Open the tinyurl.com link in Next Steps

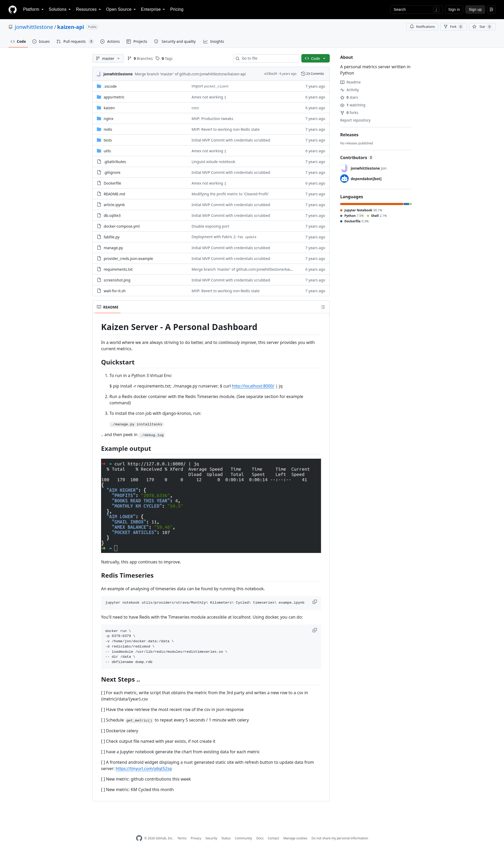(144, 769)
